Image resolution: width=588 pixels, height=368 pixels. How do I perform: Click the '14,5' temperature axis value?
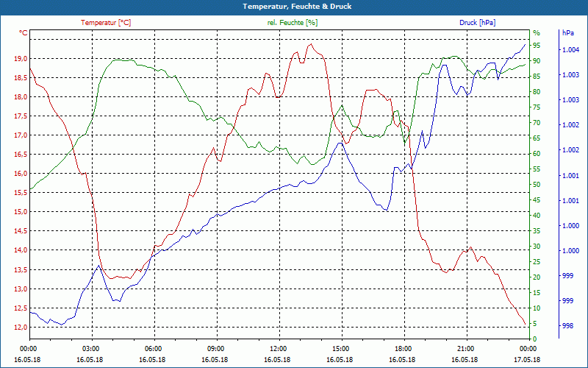tap(21, 231)
